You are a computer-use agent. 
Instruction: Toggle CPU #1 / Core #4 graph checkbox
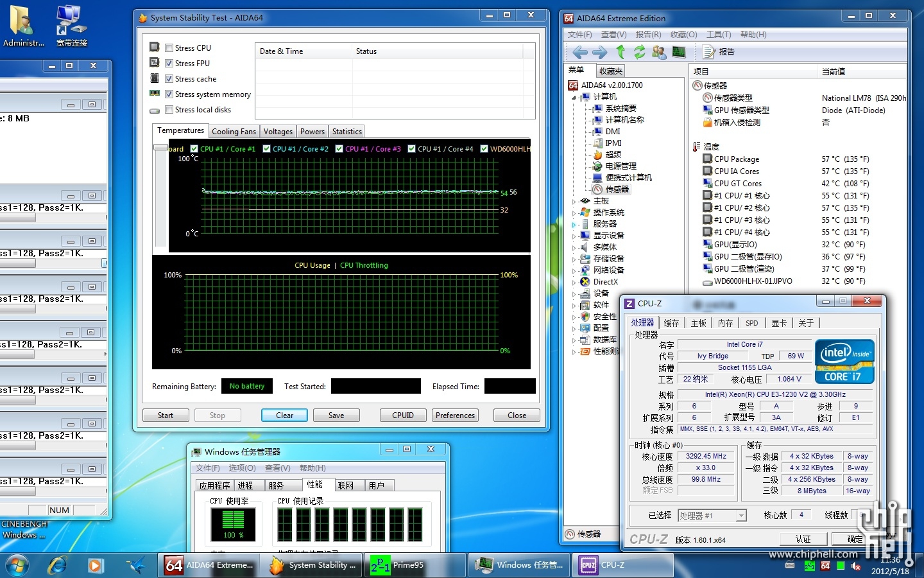point(412,149)
